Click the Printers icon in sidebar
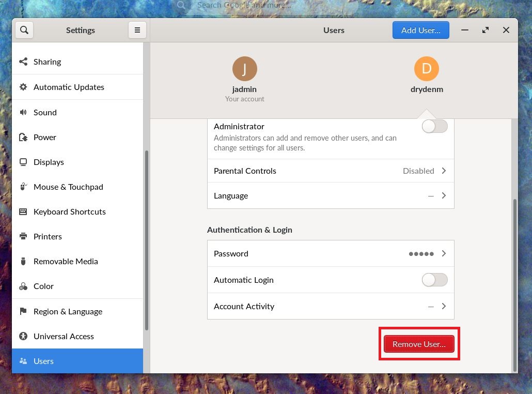Image resolution: width=532 pixels, height=394 pixels. point(23,236)
